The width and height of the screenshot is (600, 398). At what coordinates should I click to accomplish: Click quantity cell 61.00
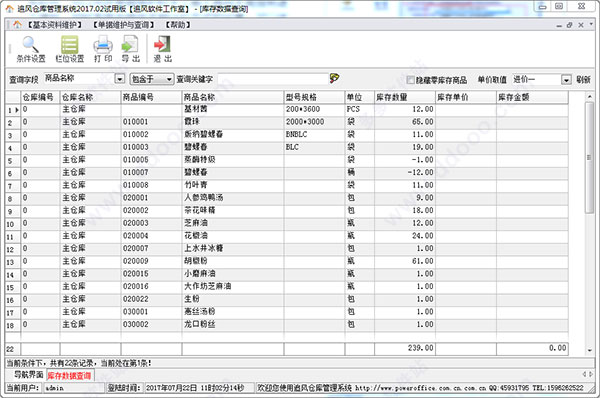(422, 261)
